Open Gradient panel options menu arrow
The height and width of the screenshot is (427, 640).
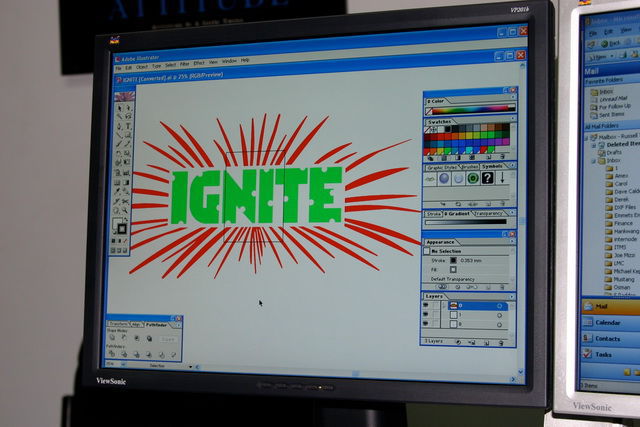coord(512,212)
